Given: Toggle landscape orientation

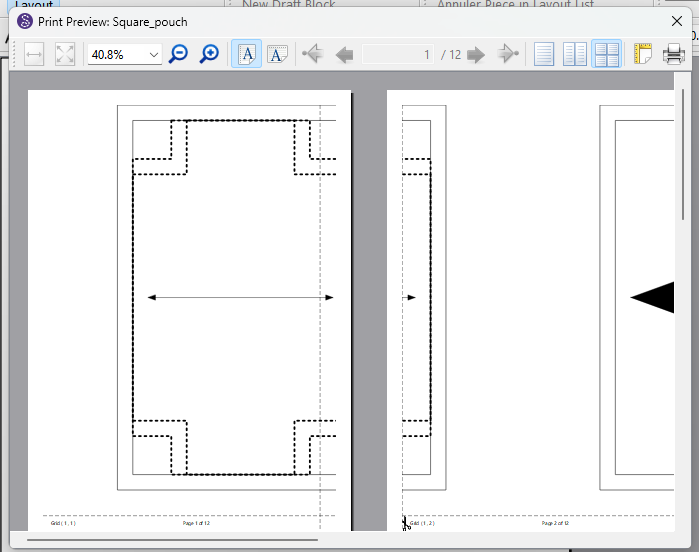Looking at the screenshot, I should [277, 54].
